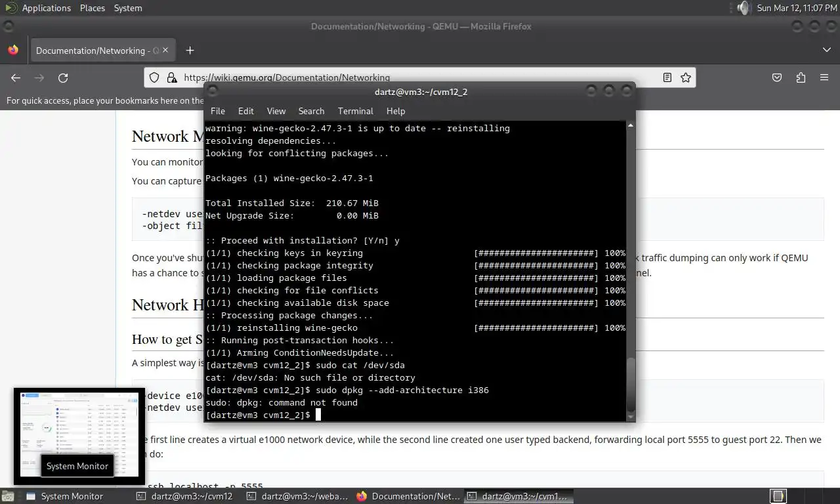
Task: Switch to dartz@vm3:~/weba... taskbar terminal
Action: tap(297, 496)
